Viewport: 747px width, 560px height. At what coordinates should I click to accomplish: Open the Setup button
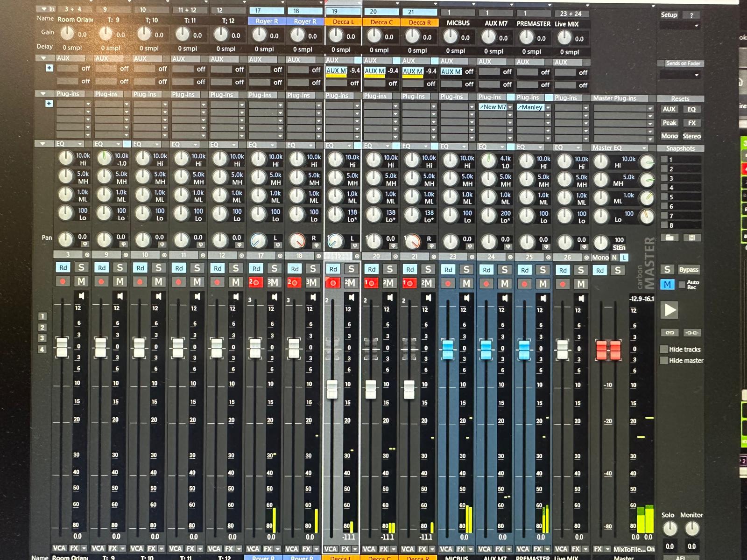tap(669, 15)
